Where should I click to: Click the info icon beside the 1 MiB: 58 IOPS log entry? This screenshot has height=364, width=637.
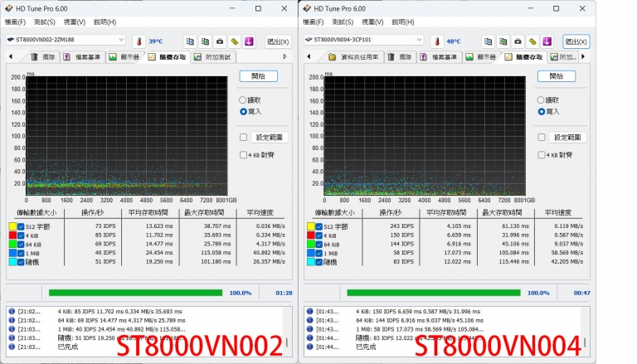point(310,329)
